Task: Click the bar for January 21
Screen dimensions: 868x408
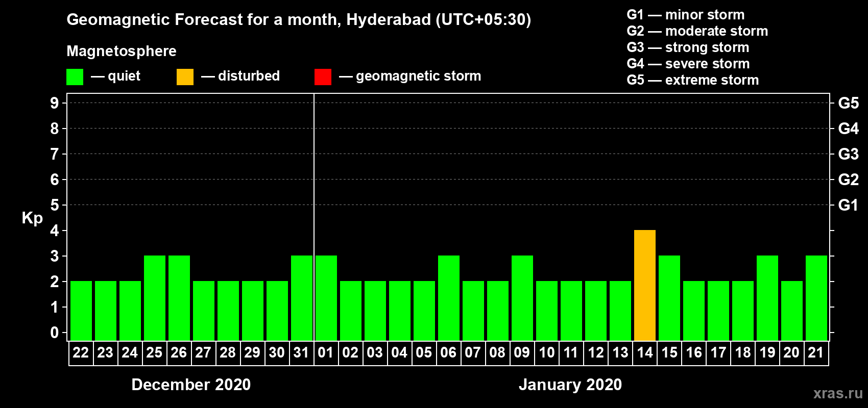Action: 816,298
